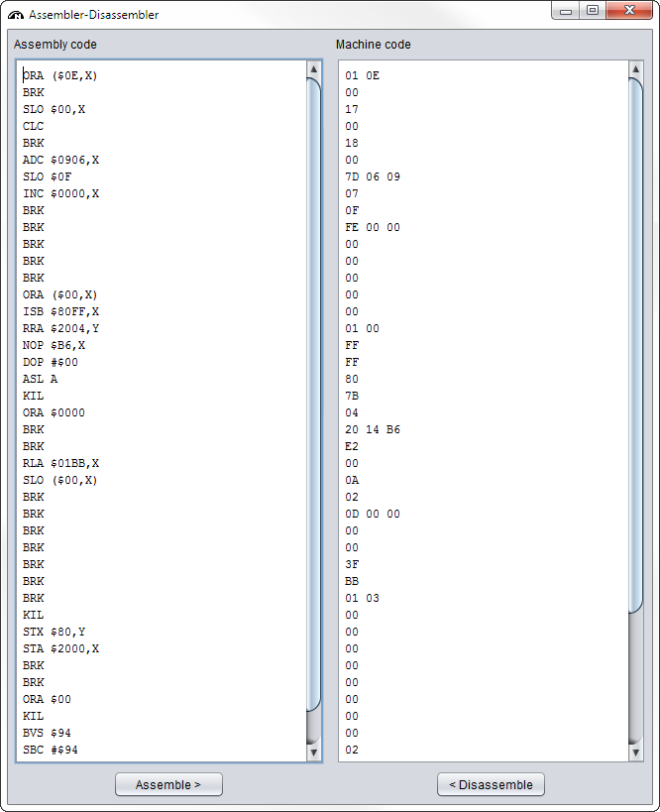Place cursor on the ADC $0906,X line

pyautogui.click(x=60, y=160)
